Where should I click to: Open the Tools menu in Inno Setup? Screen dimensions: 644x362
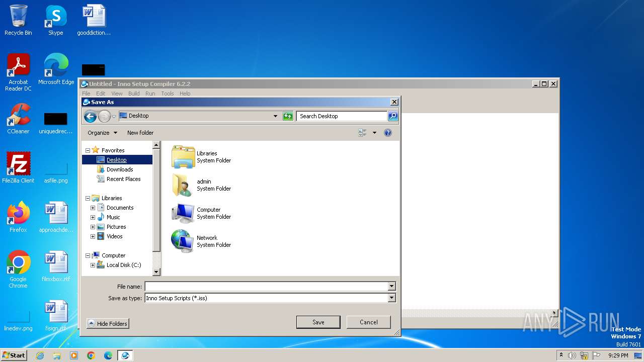click(168, 94)
